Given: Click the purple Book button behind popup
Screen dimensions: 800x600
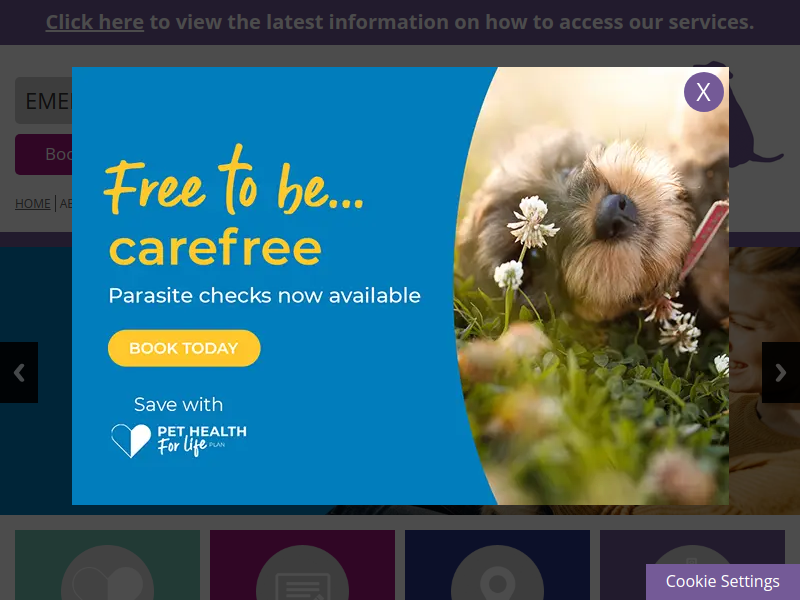Looking at the screenshot, I should (x=43, y=154).
